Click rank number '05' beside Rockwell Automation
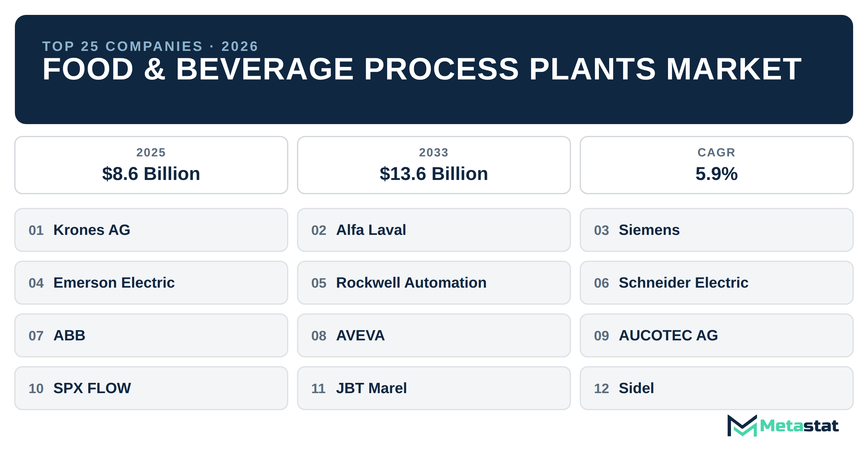Screen dimensions: 868x453 coord(319,283)
